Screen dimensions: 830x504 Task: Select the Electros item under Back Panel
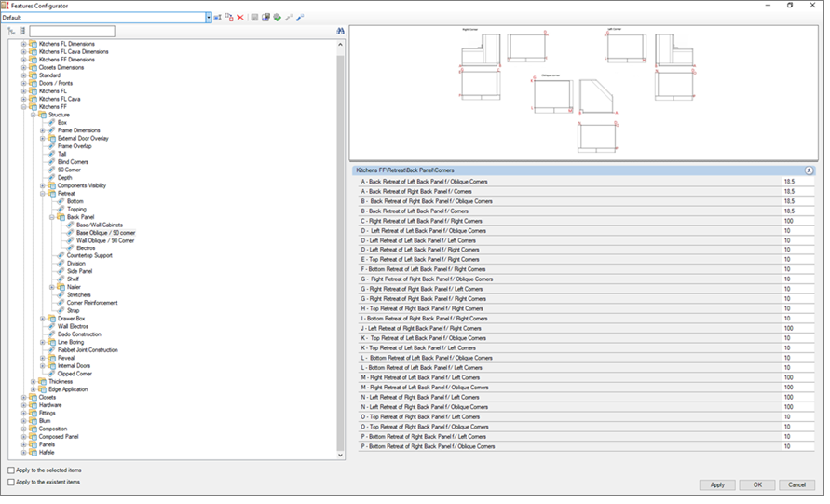(86, 248)
